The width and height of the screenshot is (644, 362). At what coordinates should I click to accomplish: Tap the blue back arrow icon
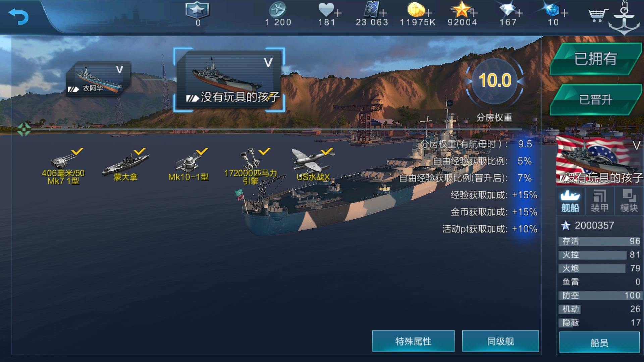click(18, 16)
